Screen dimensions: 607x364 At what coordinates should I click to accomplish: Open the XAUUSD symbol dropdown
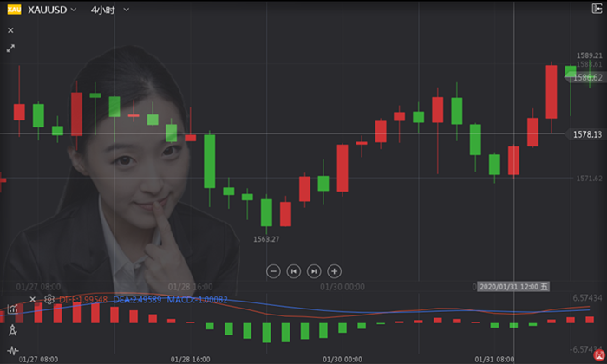coord(52,10)
